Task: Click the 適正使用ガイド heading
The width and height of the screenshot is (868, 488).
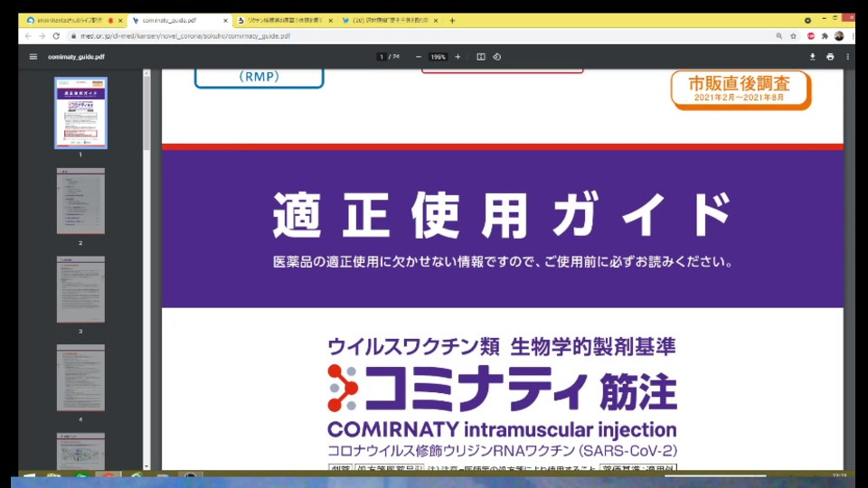Action: 502,215
